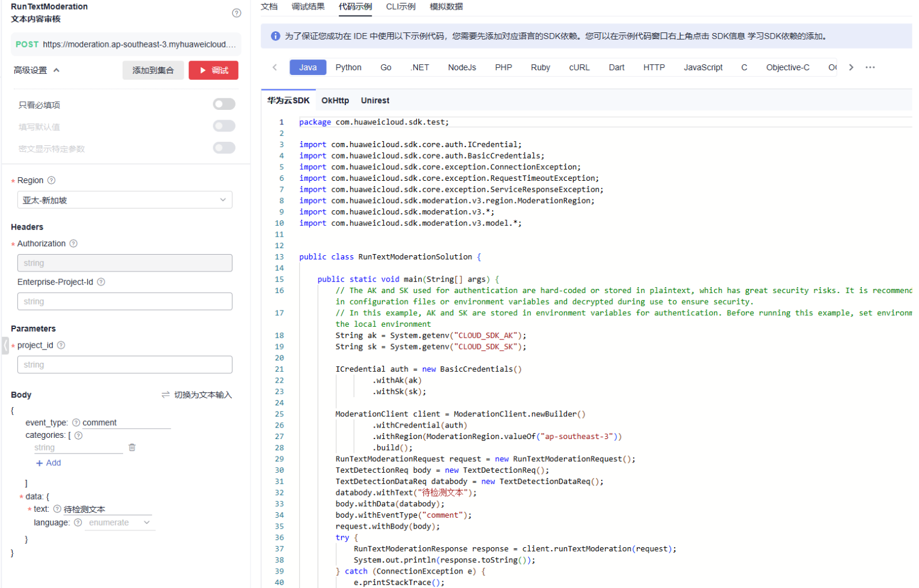Click the event_type field containing comment
919x588 pixels.
126,423
